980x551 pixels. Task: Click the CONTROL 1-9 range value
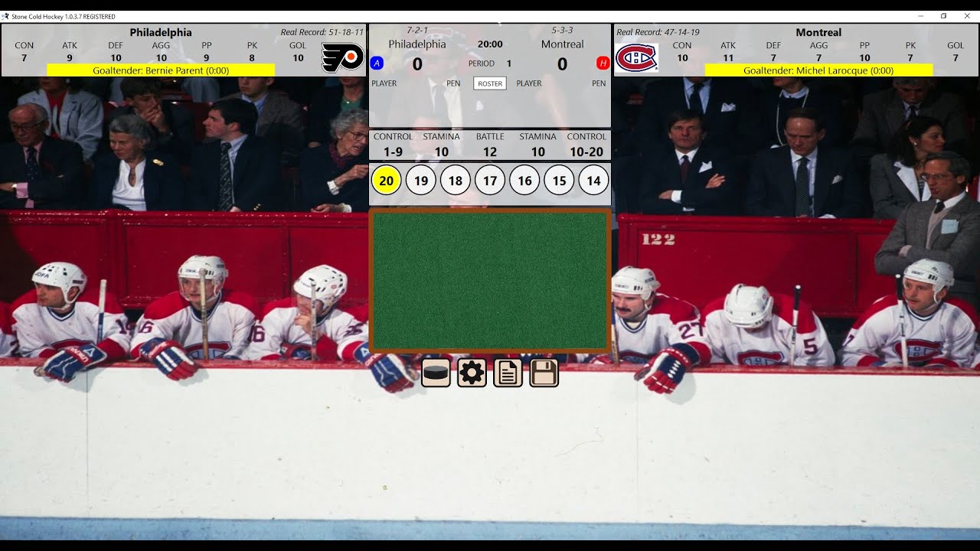point(393,152)
